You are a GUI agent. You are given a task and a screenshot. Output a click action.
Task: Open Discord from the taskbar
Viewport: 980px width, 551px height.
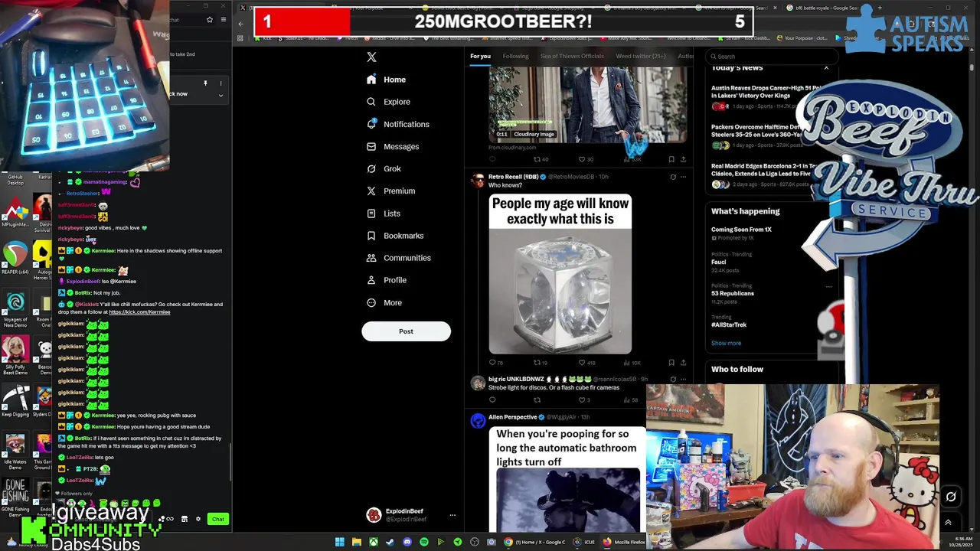coord(407,542)
